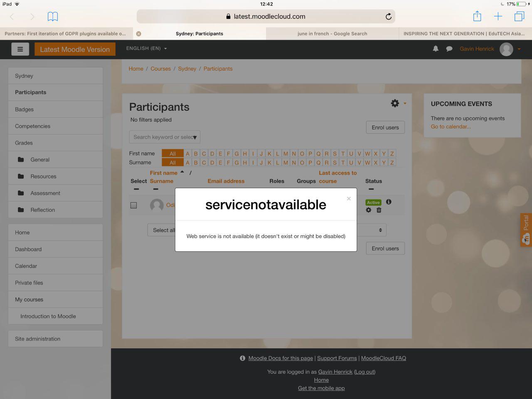
Task: Close the servicenotavailable dialog
Action: pos(349,198)
